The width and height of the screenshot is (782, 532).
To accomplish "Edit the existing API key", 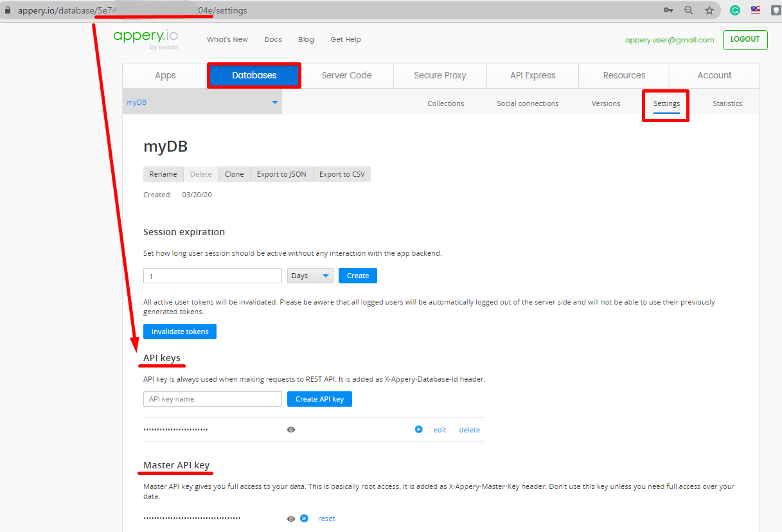I will click(x=440, y=430).
